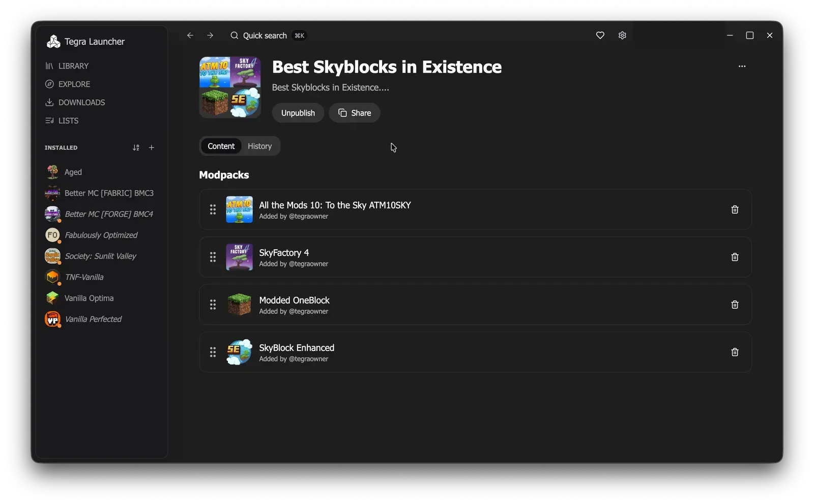This screenshot has height=504, width=814.
Task: Delete All the Mods 10 from list
Action: pyautogui.click(x=735, y=210)
